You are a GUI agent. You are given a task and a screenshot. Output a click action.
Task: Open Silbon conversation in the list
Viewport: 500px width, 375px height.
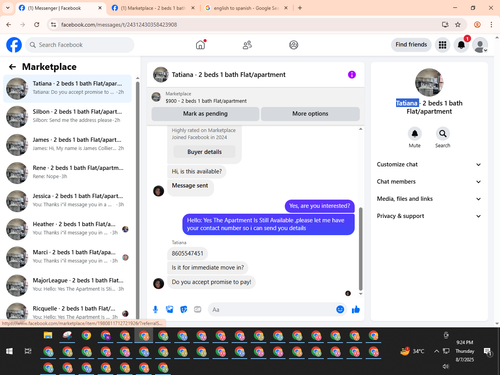(68, 117)
